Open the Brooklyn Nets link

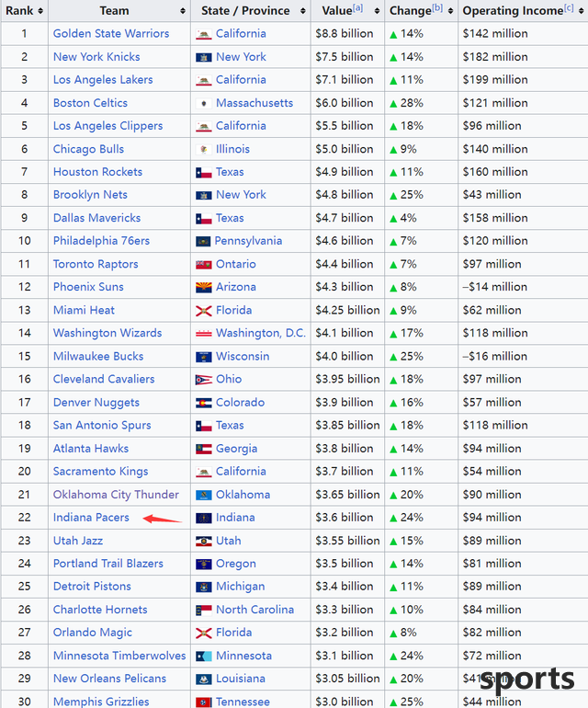[90, 195]
